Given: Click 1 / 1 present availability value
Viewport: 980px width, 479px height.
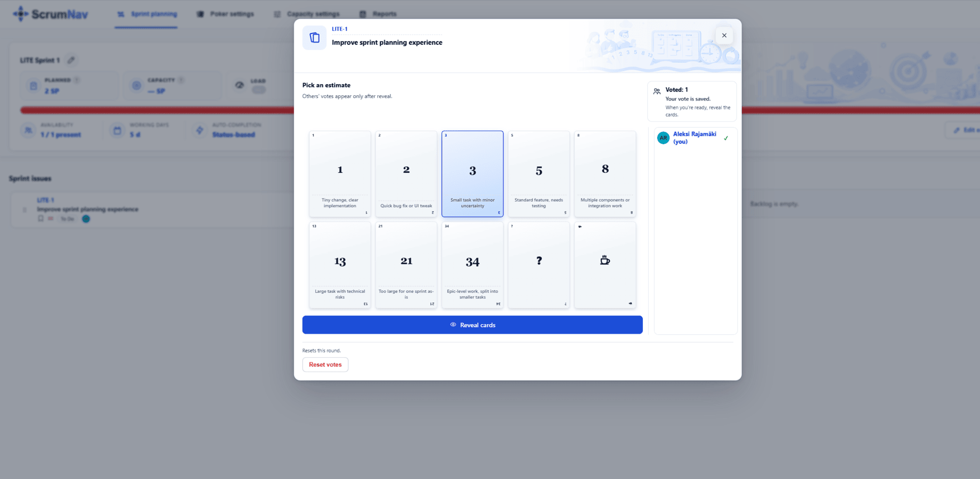Looking at the screenshot, I should pyautogui.click(x=61, y=135).
